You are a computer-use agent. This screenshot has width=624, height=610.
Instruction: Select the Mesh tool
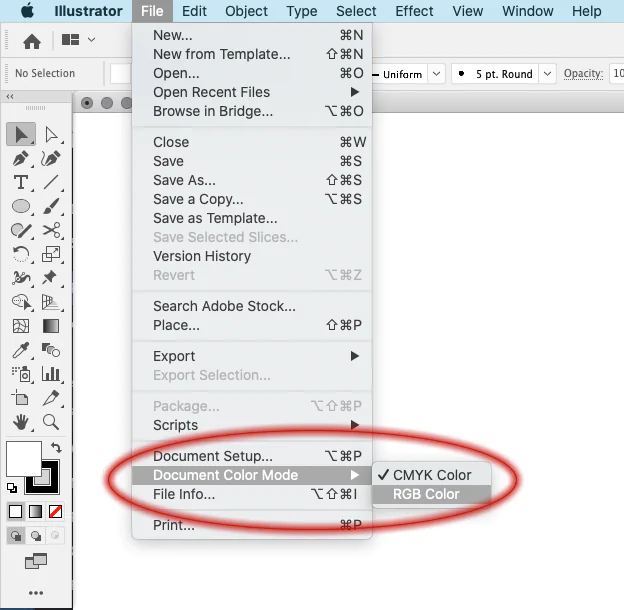point(21,326)
